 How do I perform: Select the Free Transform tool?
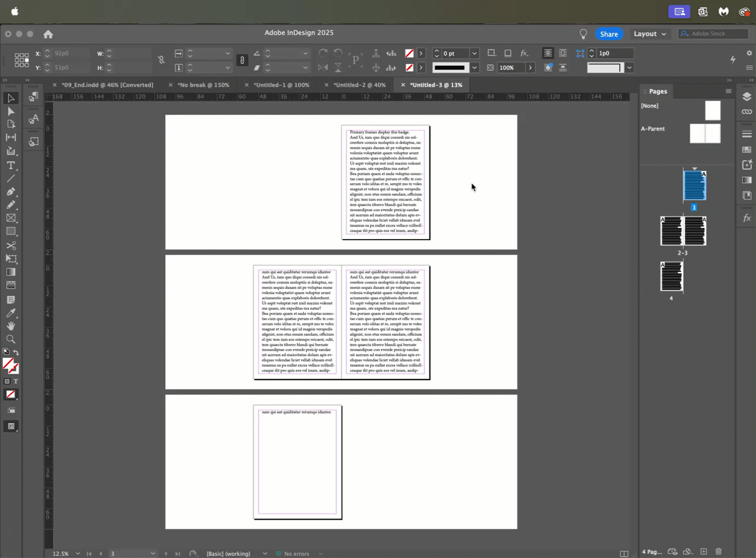[x=11, y=259]
